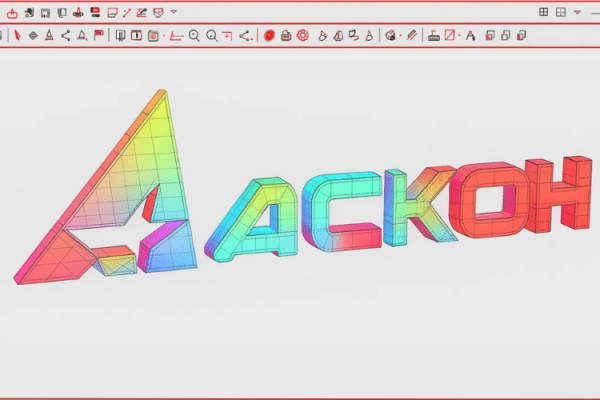
Task: Click the red diagonal line segment icon
Action: pyautogui.click(x=127, y=13)
